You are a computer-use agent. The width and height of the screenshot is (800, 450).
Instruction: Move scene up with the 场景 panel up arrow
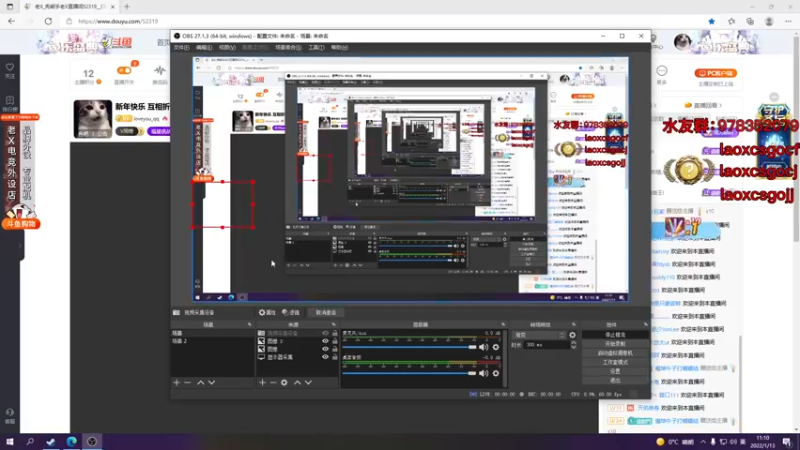coord(201,383)
